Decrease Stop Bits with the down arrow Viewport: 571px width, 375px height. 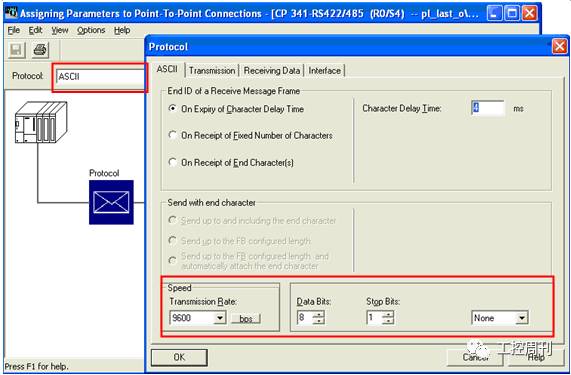388,321
